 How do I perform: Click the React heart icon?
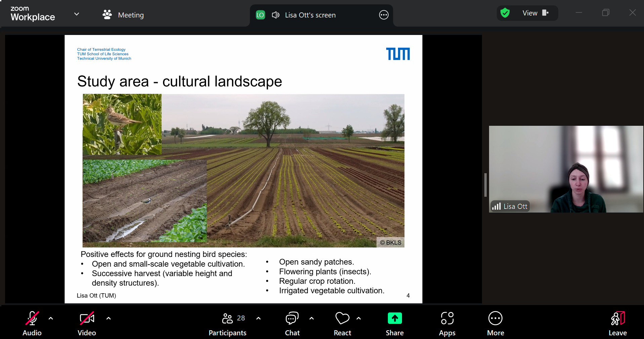point(342,323)
